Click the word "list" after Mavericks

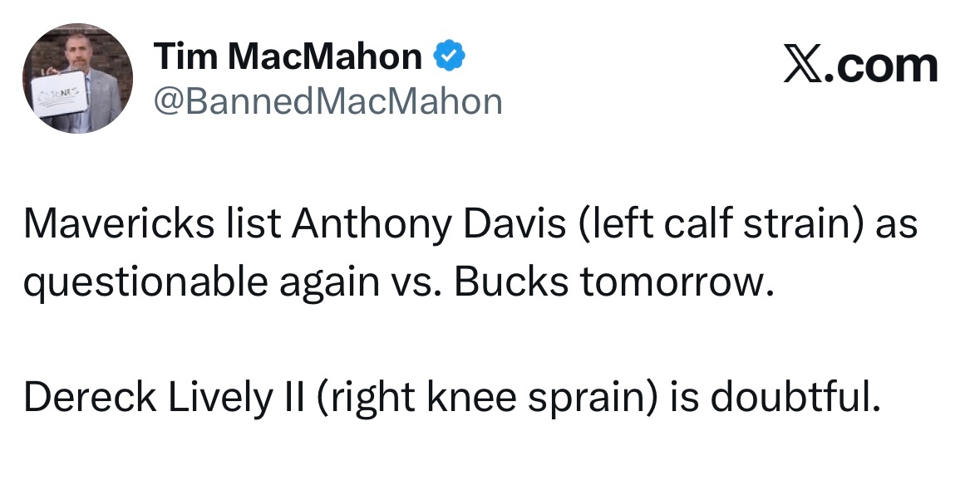point(213,225)
